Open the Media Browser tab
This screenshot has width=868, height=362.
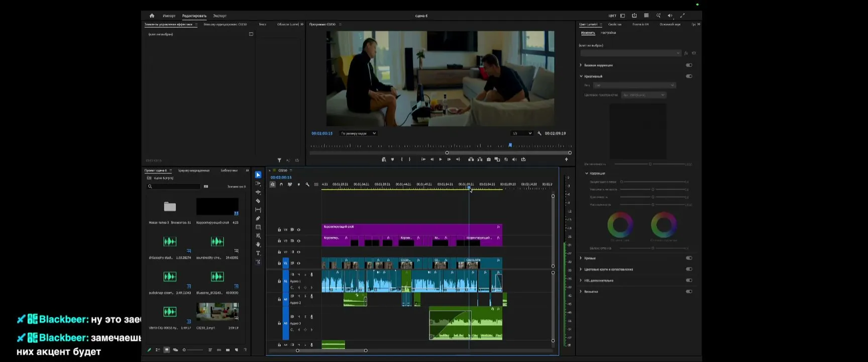tap(193, 170)
